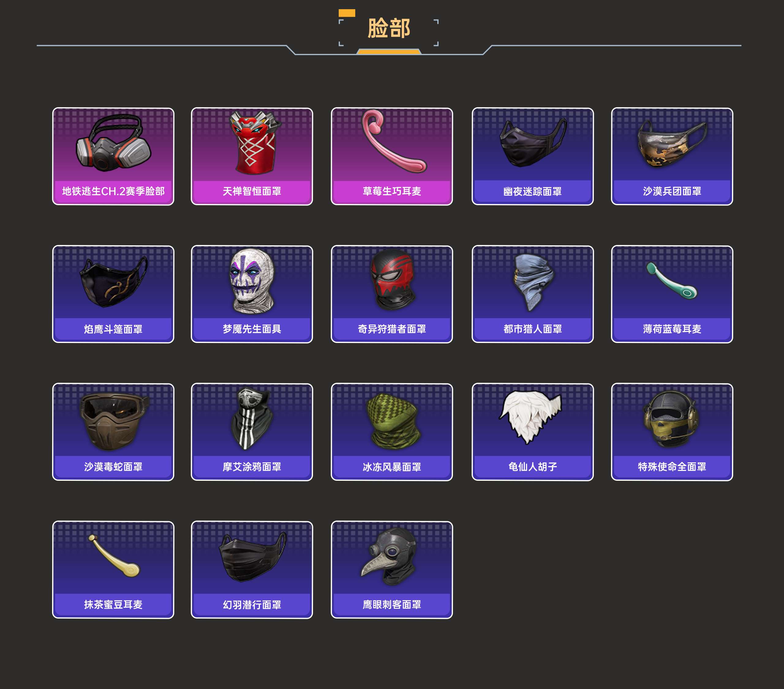Choose the pink 草莓生巧耳麦 headset
This screenshot has height=689, width=784.
click(392, 156)
